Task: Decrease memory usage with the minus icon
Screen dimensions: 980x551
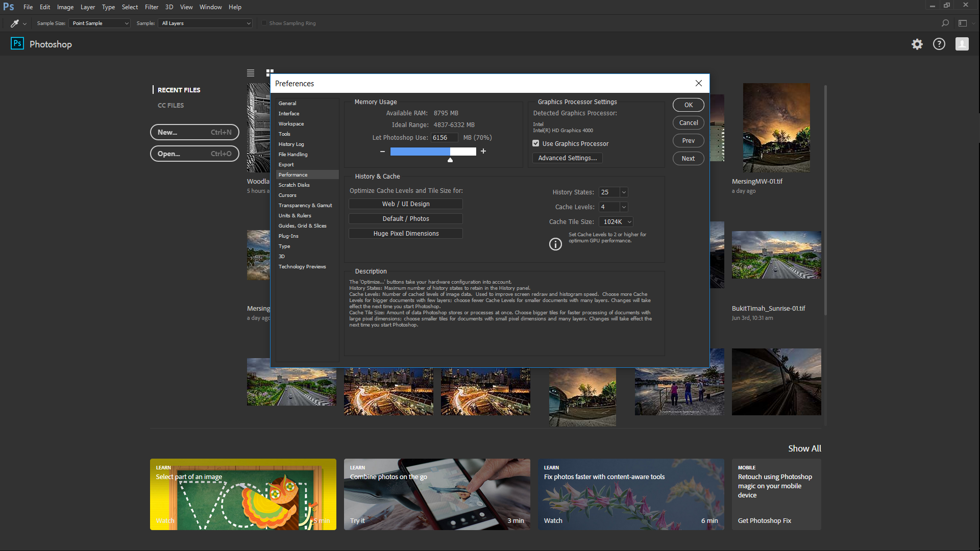Action: click(x=382, y=152)
